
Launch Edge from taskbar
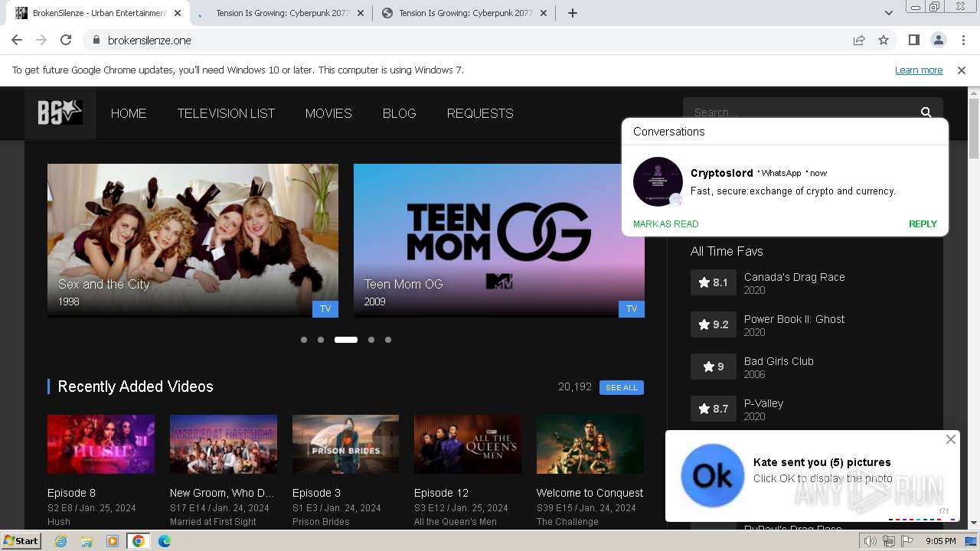[164, 541]
